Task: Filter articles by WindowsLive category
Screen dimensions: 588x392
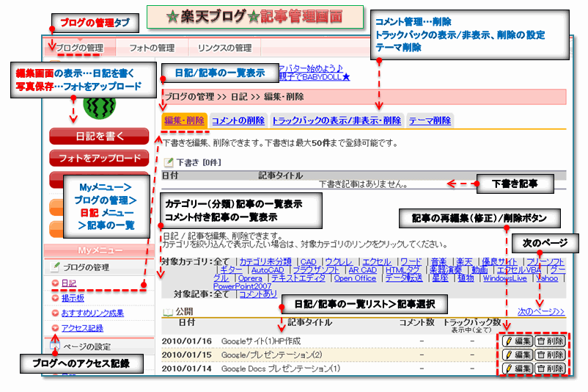Action: (504, 278)
